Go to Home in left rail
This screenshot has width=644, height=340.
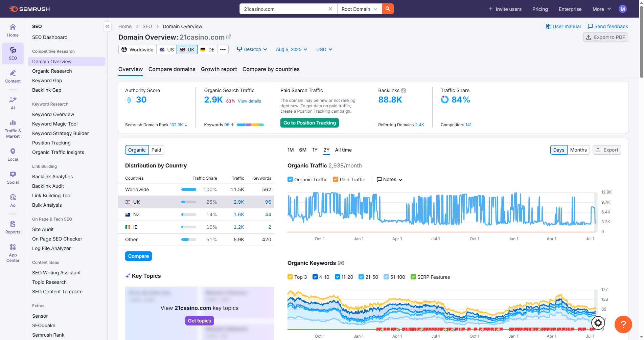pos(13,30)
